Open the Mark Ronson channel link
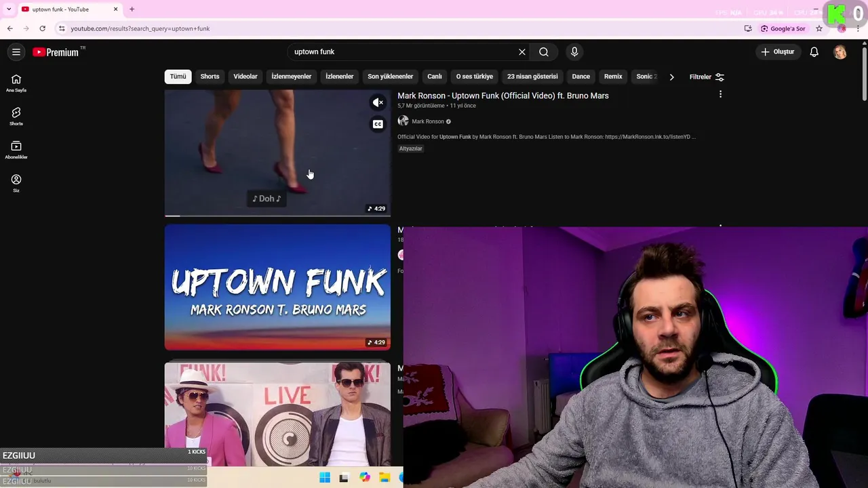This screenshot has width=868, height=488. point(427,121)
